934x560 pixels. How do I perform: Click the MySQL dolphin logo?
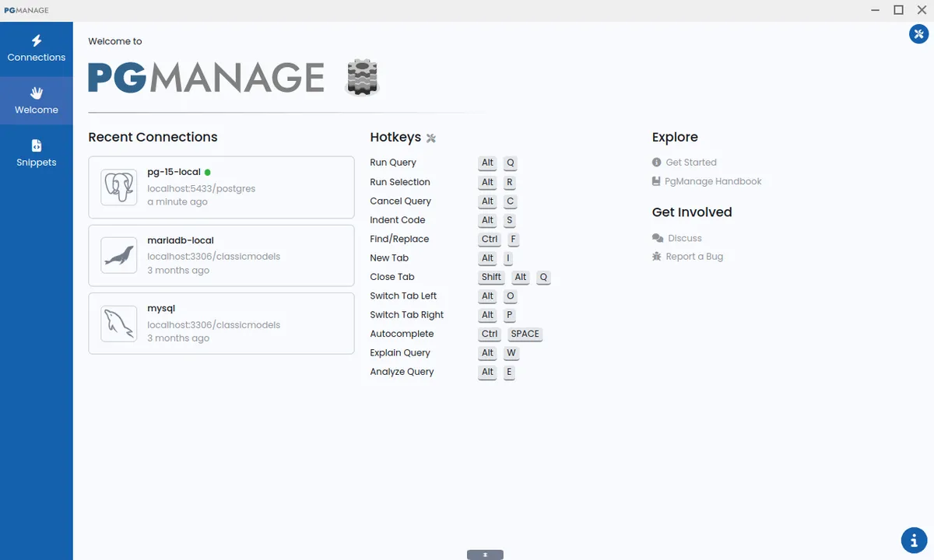(x=118, y=324)
